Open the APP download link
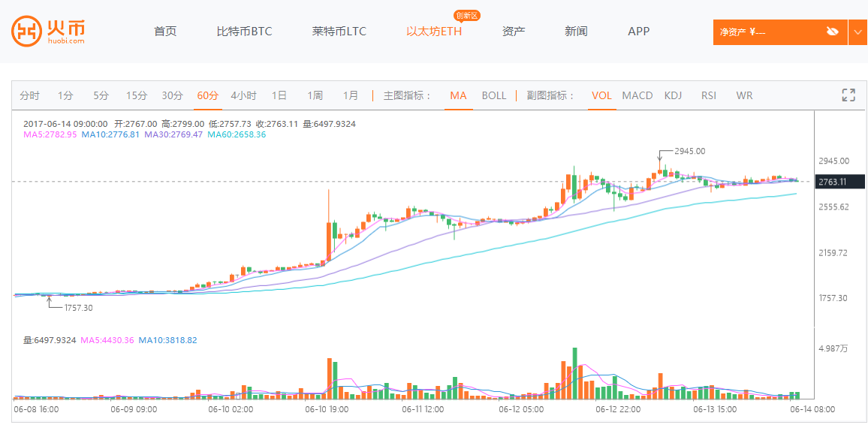 (x=639, y=32)
